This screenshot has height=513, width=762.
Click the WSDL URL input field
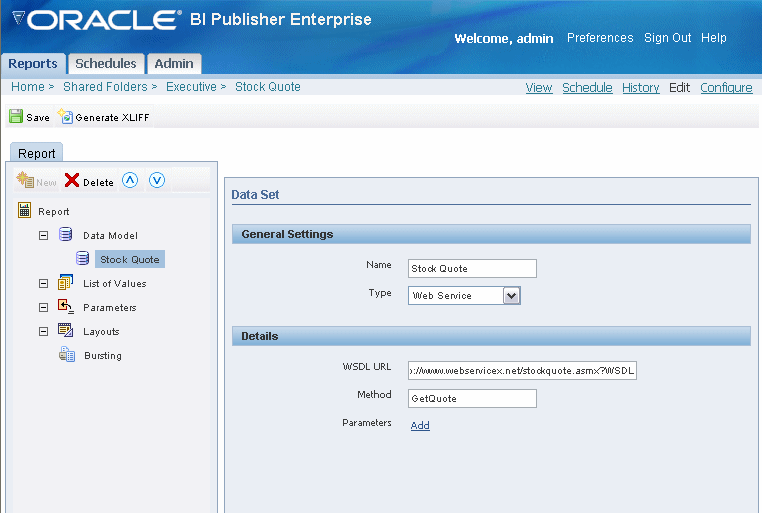click(x=522, y=370)
